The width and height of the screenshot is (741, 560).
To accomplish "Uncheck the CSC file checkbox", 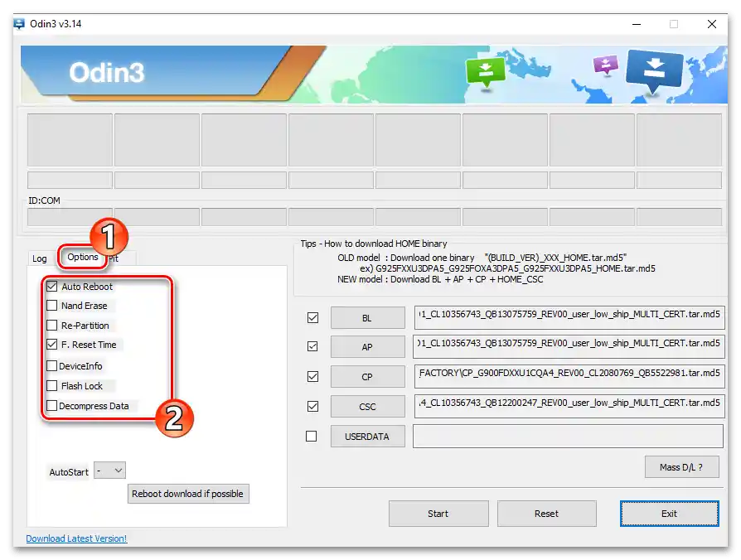I will pos(312,406).
